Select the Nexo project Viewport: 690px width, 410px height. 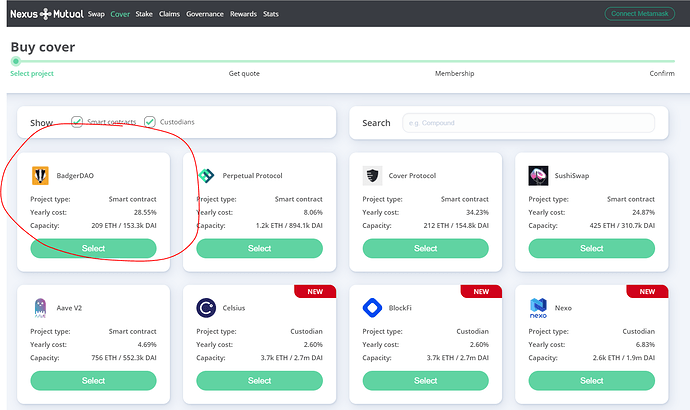[x=591, y=381]
